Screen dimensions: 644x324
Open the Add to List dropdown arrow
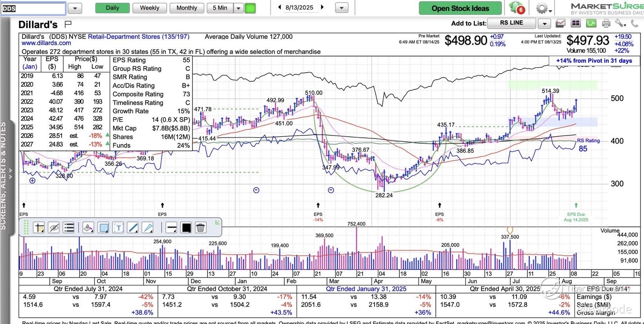point(544,24)
